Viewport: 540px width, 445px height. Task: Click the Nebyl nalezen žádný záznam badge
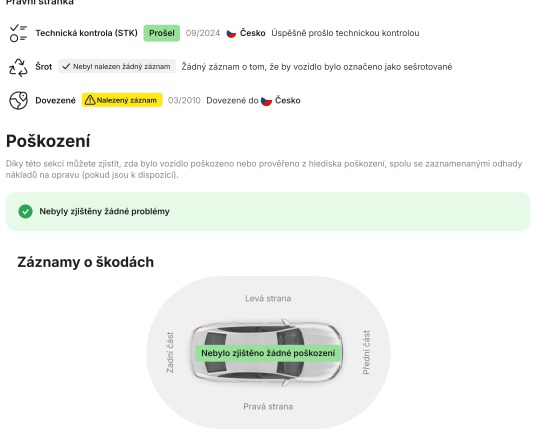click(116, 66)
